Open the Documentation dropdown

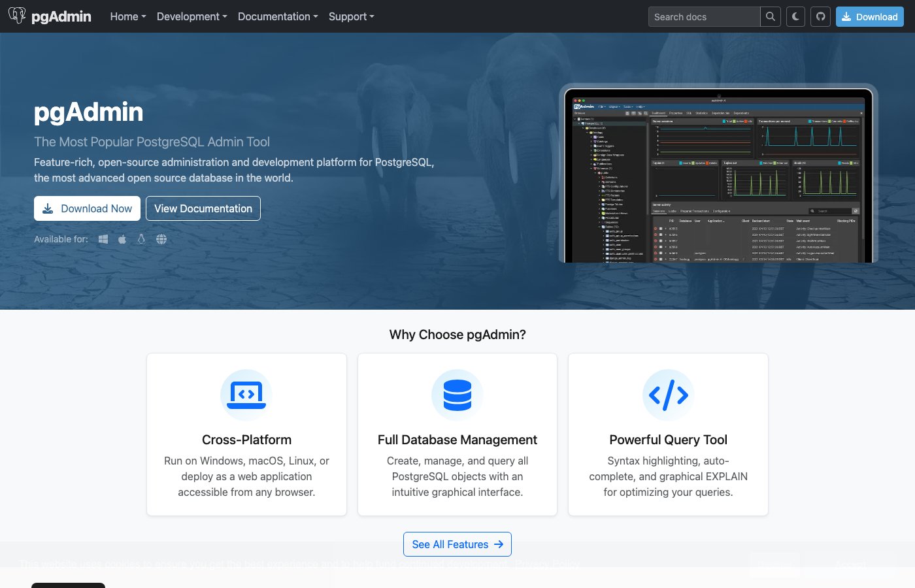click(x=277, y=16)
